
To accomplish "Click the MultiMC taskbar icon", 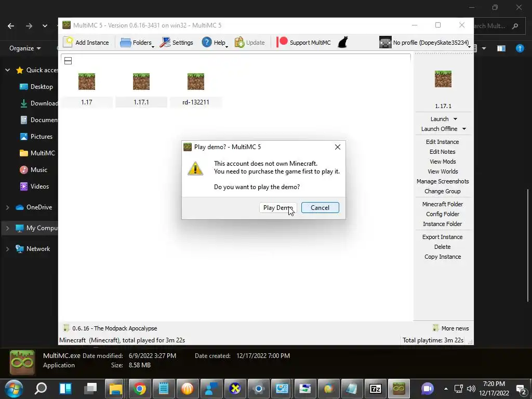I will point(398,389).
